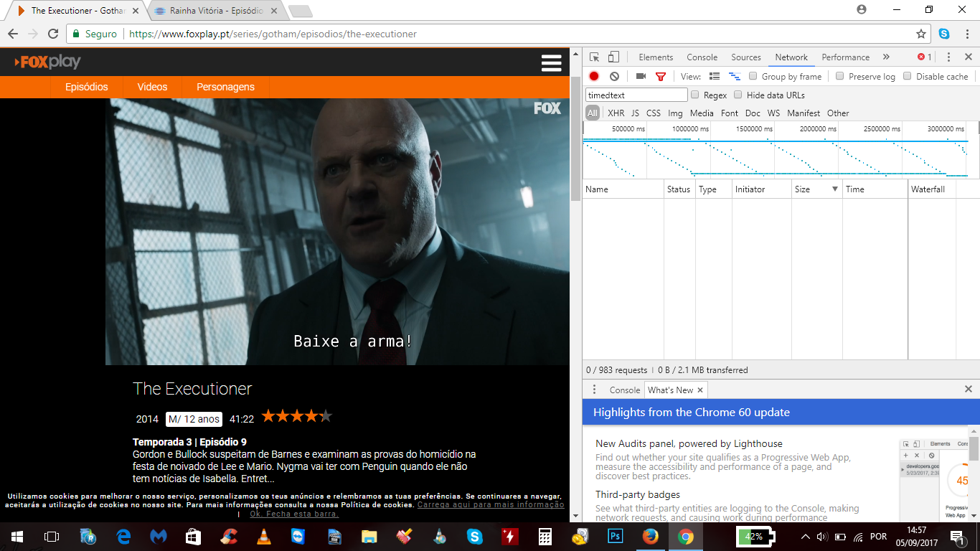Open the Personagens menu item
The image size is (980, 551).
click(x=226, y=87)
